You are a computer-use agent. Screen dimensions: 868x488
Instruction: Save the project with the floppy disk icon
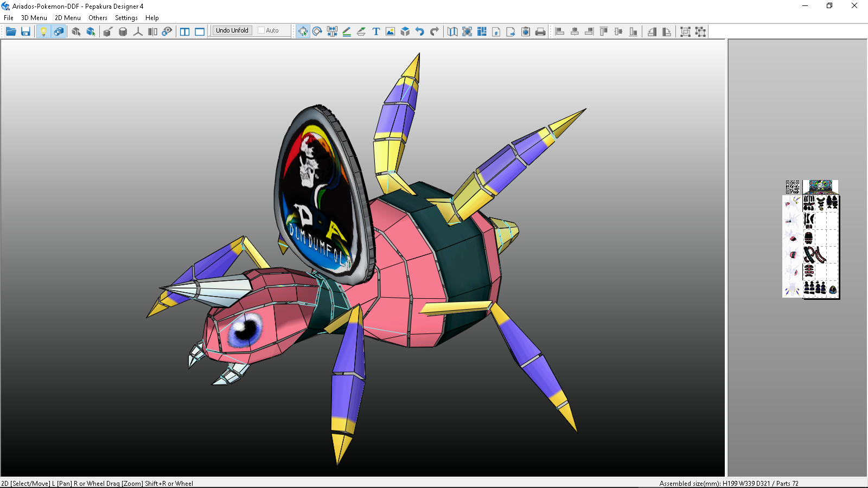pos(25,31)
